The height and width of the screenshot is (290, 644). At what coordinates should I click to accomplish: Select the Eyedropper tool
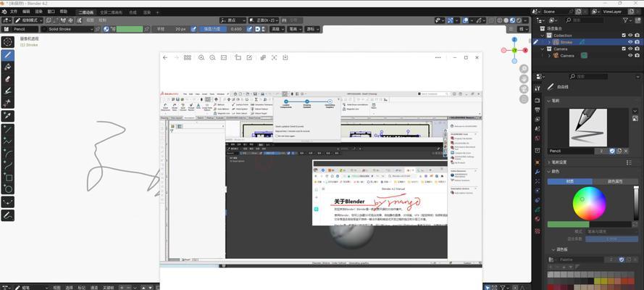(x=8, y=116)
